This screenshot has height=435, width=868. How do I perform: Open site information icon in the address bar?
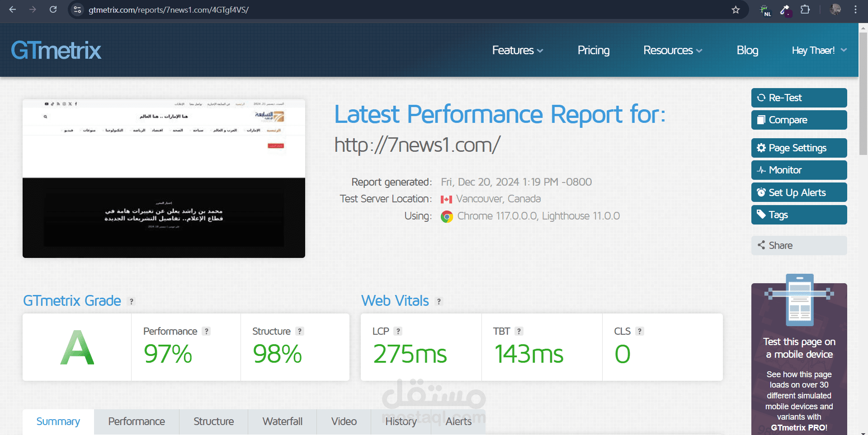[x=77, y=9]
